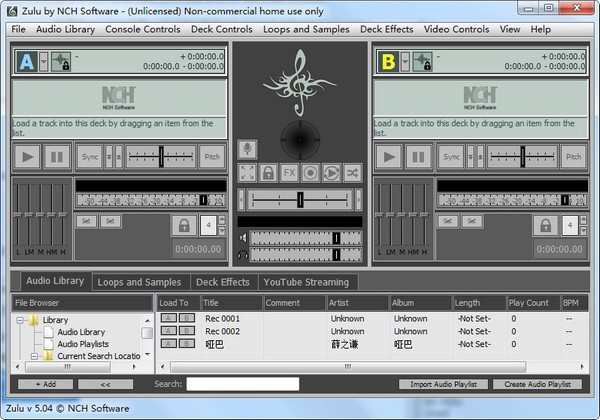Image resolution: width=600 pixels, height=420 pixels.
Task: Click the shuffle icon in center controls
Action: coord(352,172)
